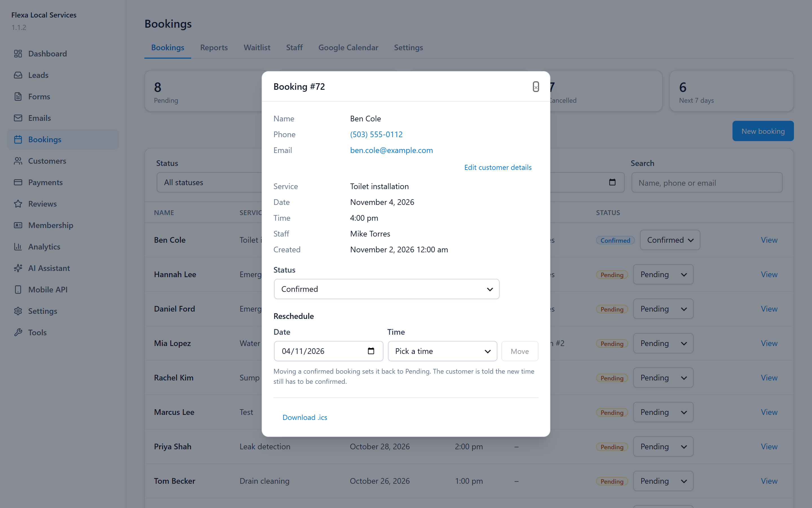Click the ben.cole@example.com email link
Viewport: 812px width, 508px height.
point(391,150)
